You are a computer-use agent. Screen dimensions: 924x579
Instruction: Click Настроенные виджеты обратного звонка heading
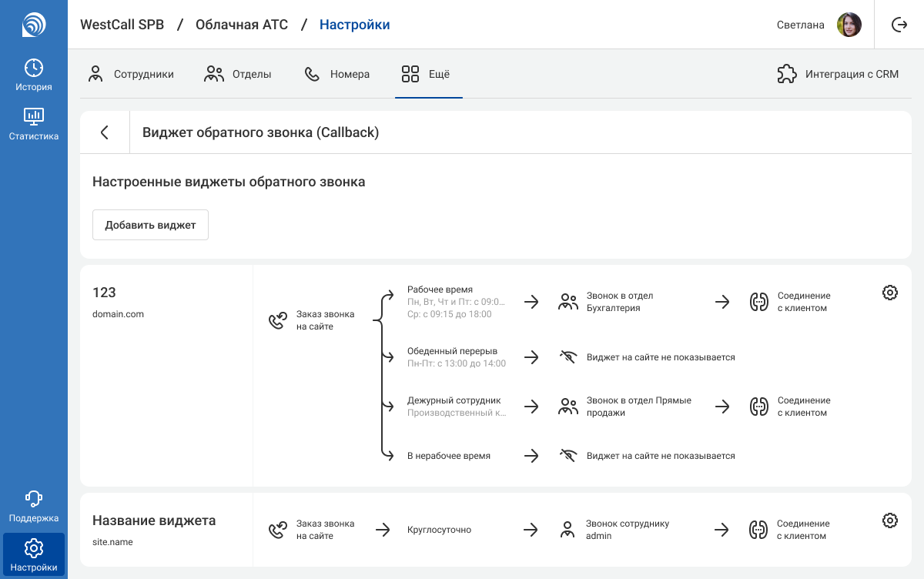click(229, 182)
